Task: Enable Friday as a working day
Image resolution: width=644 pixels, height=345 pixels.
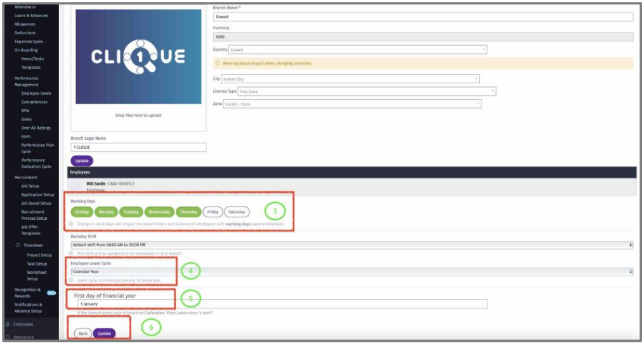Action: coord(212,212)
